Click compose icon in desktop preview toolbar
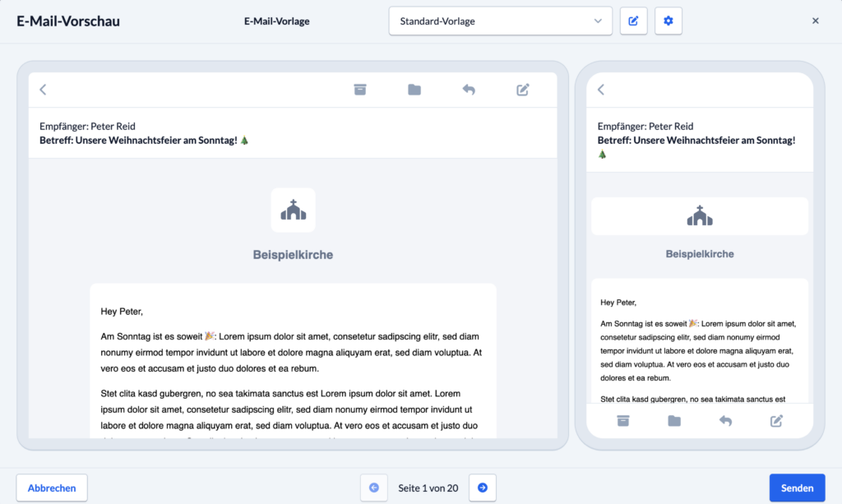Image resolution: width=842 pixels, height=504 pixels. [x=523, y=90]
